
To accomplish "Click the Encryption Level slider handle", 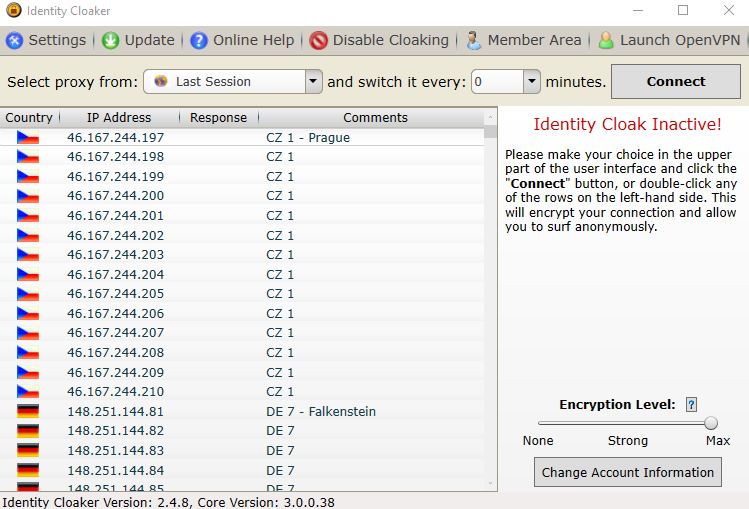I will [x=711, y=423].
